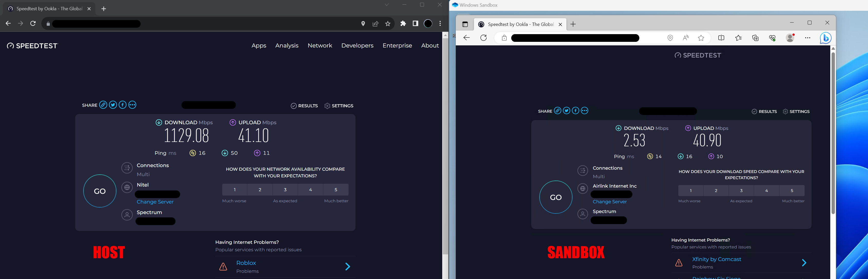
Task: Rate 1 Much worse on Sandbox survey
Action: [691, 190]
